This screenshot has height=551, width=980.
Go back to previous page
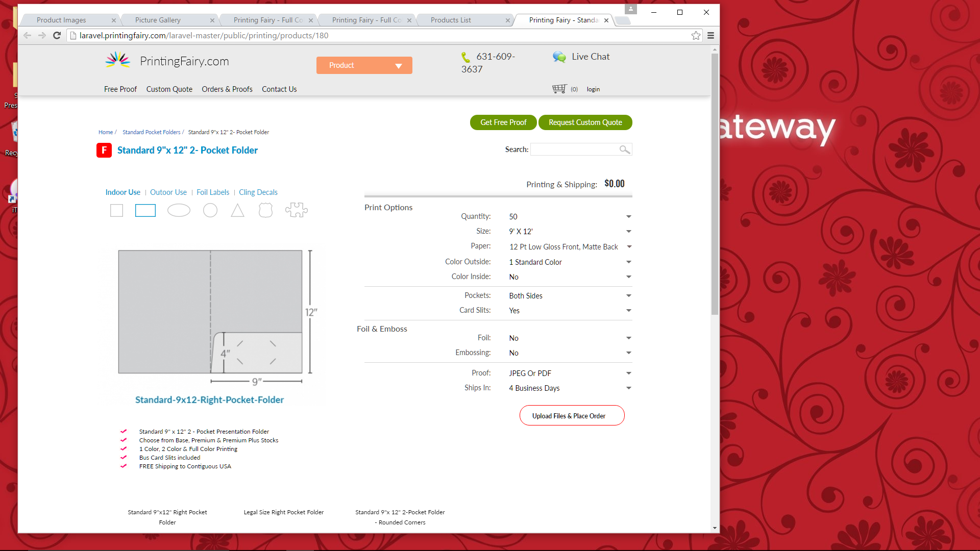tap(28, 36)
